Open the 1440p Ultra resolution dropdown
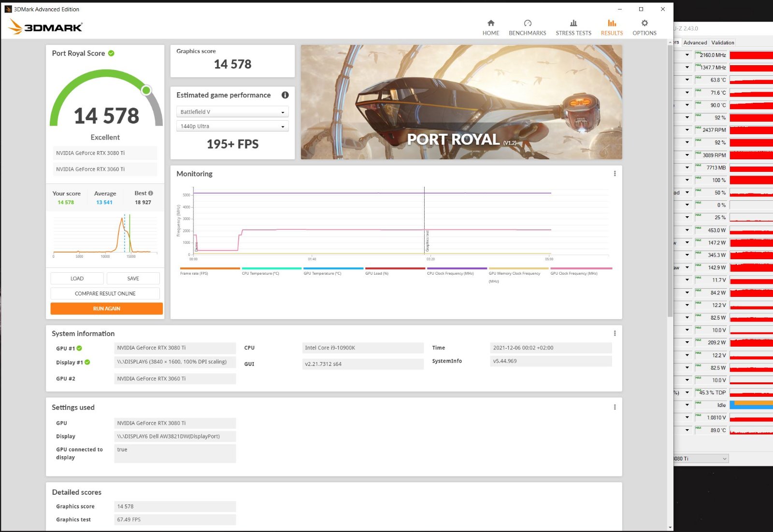 click(232, 126)
